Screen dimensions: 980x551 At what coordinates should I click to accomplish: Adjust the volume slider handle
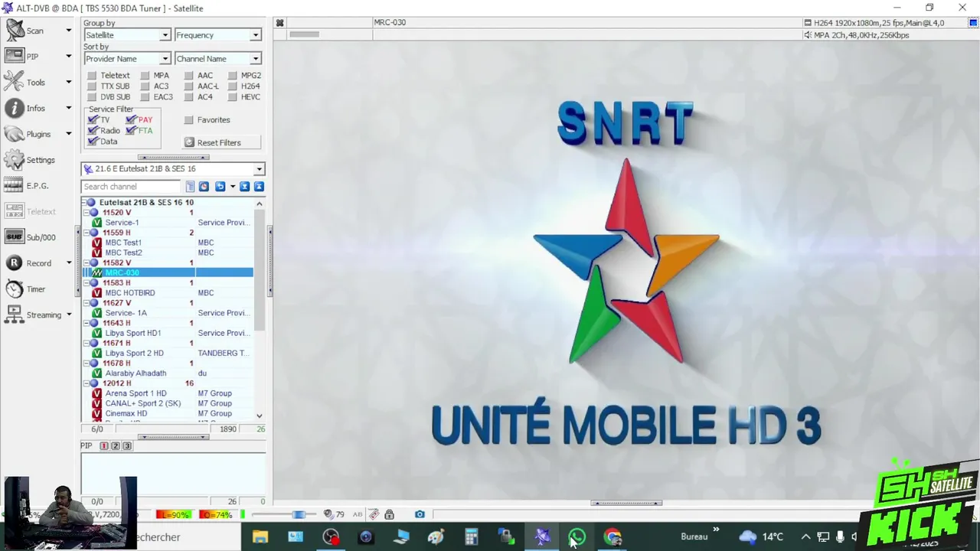pyautogui.click(x=299, y=514)
